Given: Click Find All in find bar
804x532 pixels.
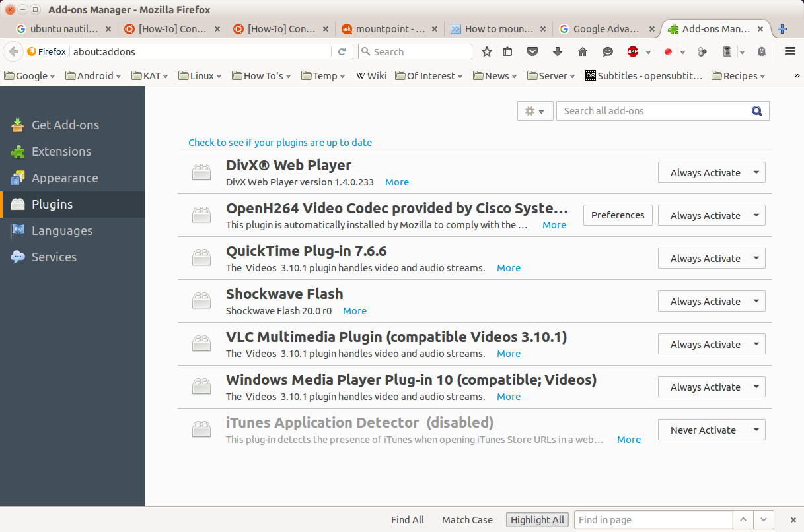Looking at the screenshot, I should click(x=408, y=520).
